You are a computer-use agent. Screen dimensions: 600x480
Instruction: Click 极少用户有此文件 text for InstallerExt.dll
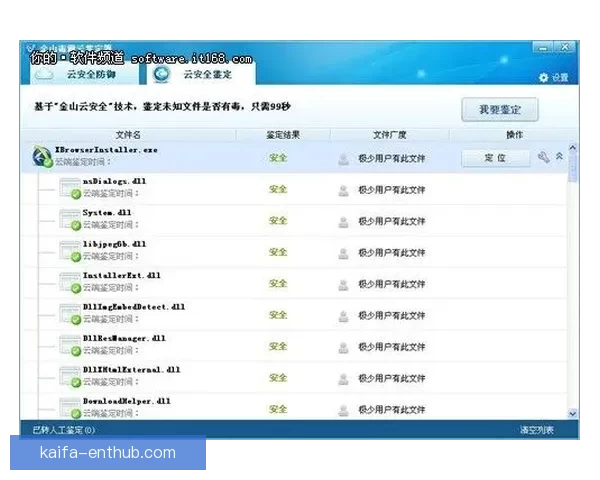391,284
